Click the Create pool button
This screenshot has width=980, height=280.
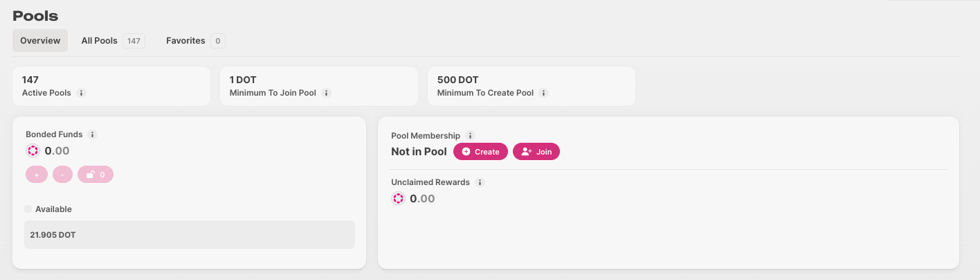(480, 151)
